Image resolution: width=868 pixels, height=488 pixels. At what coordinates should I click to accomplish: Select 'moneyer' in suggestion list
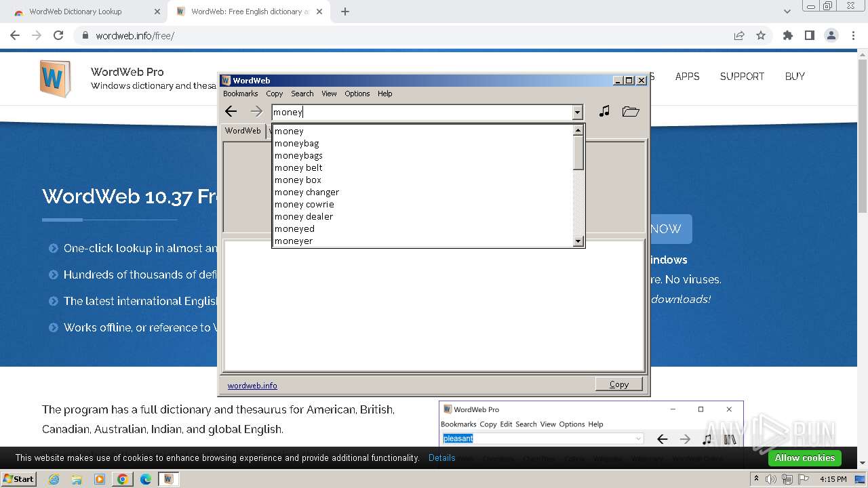pyautogui.click(x=422, y=241)
